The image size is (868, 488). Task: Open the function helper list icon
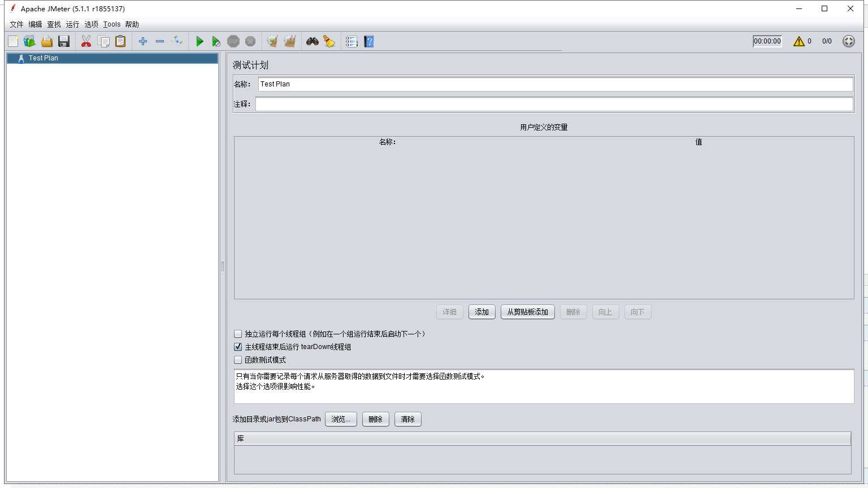[x=352, y=41]
